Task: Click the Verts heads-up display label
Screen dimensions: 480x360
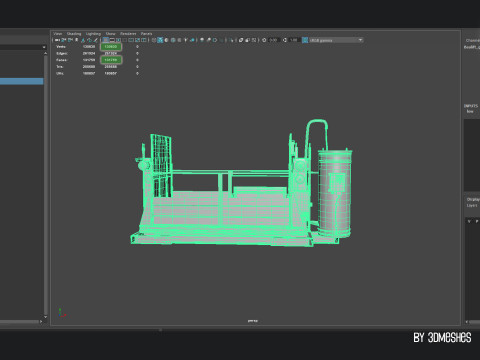Action: pyautogui.click(x=61, y=47)
